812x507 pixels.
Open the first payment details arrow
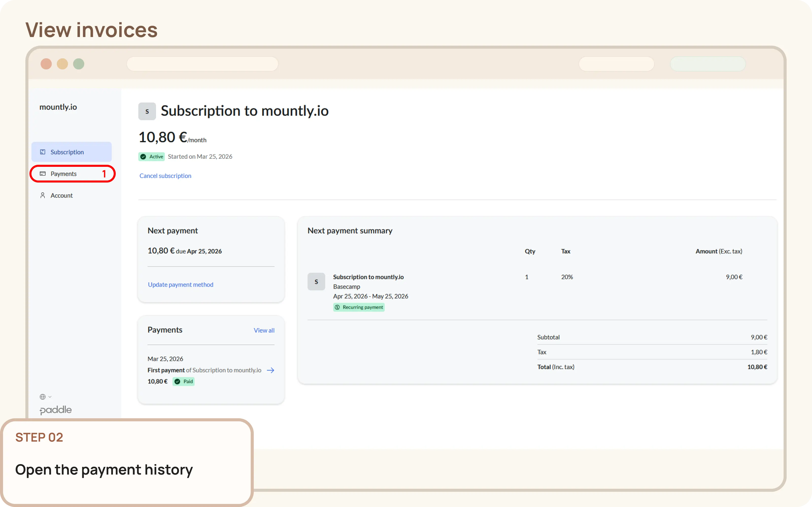click(x=270, y=370)
